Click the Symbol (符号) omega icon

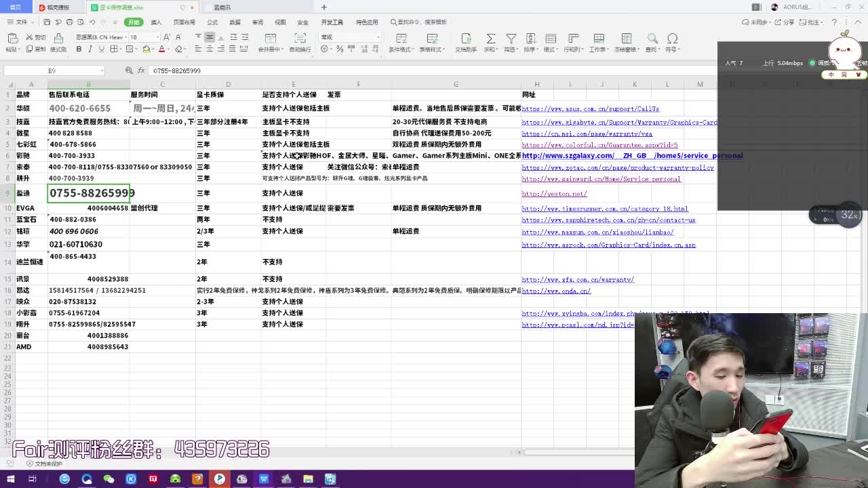click(672, 38)
